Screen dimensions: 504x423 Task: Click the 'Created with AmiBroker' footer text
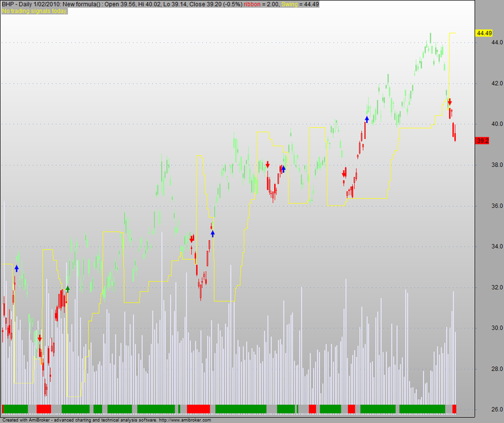pyautogui.click(x=26, y=420)
